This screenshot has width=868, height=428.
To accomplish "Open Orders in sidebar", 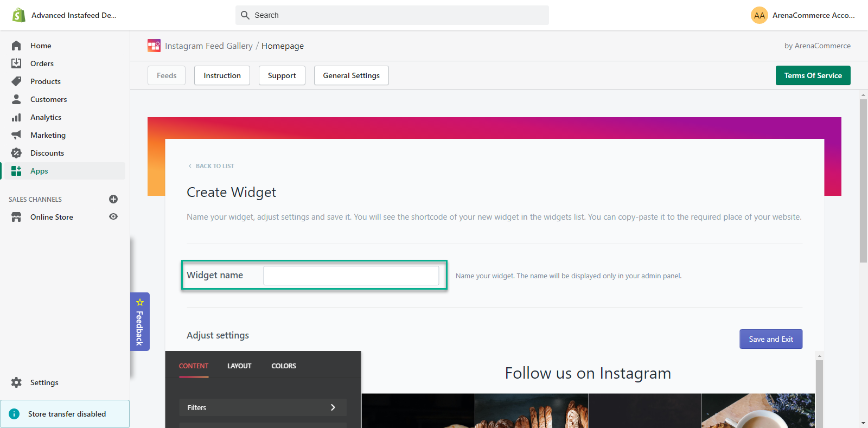I will 42,63.
